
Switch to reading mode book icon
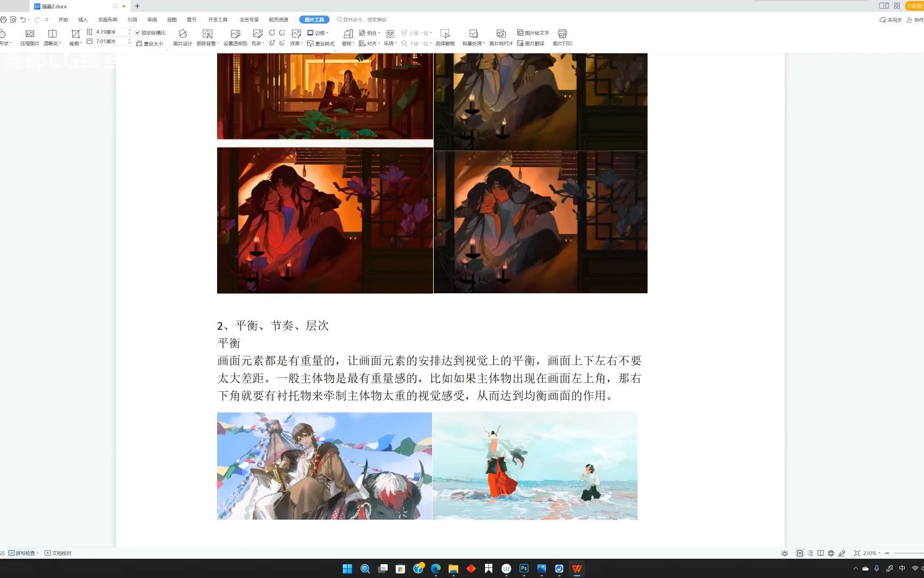821,553
